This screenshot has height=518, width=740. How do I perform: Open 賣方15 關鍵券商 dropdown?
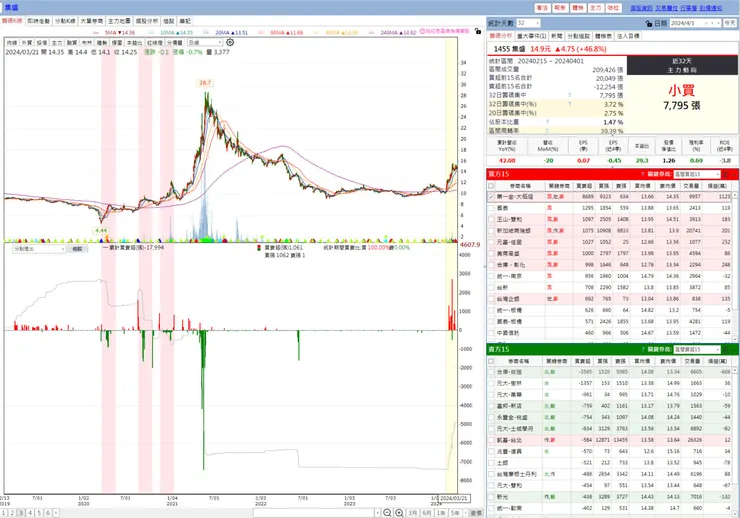coord(697,350)
